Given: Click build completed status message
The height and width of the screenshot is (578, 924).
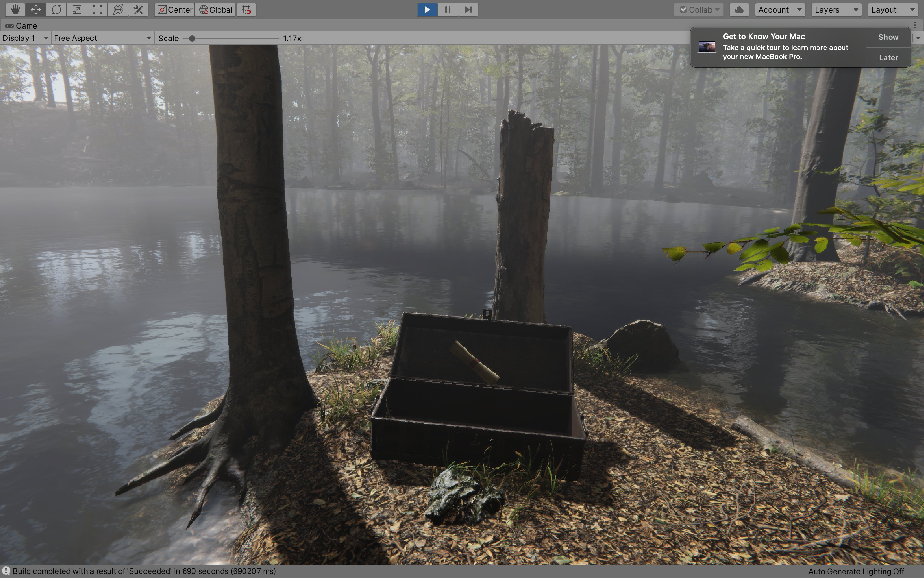Looking at the screenshot, I should [144, 571].
